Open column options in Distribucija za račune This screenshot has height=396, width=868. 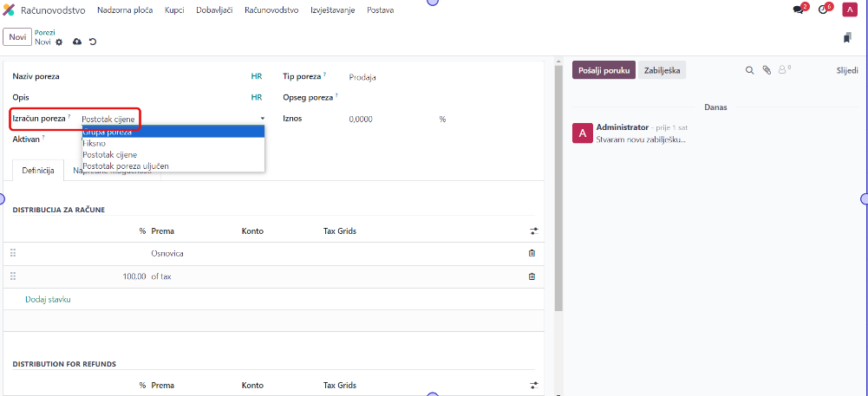tap(534, 231)
